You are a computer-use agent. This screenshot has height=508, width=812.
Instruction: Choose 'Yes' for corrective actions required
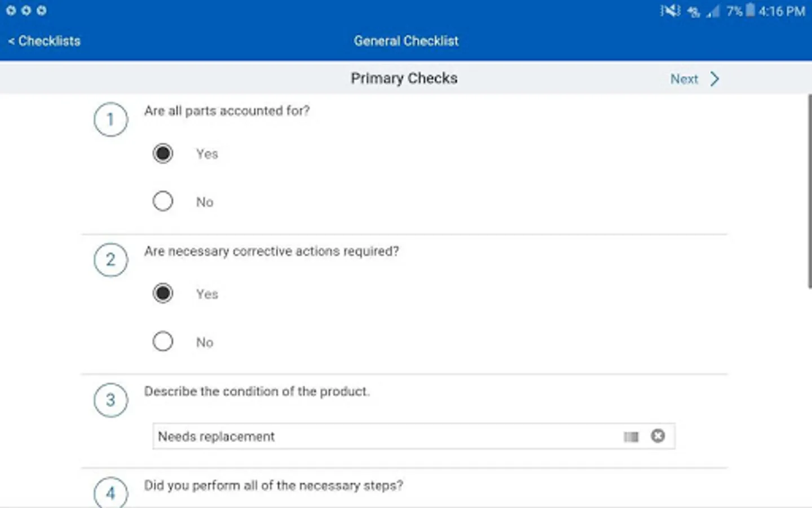click(163, 294)
